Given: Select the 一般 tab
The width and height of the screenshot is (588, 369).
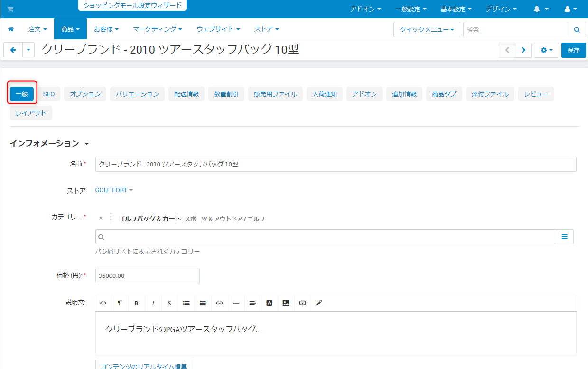Looking at the screenshot, I should [22, 94].
